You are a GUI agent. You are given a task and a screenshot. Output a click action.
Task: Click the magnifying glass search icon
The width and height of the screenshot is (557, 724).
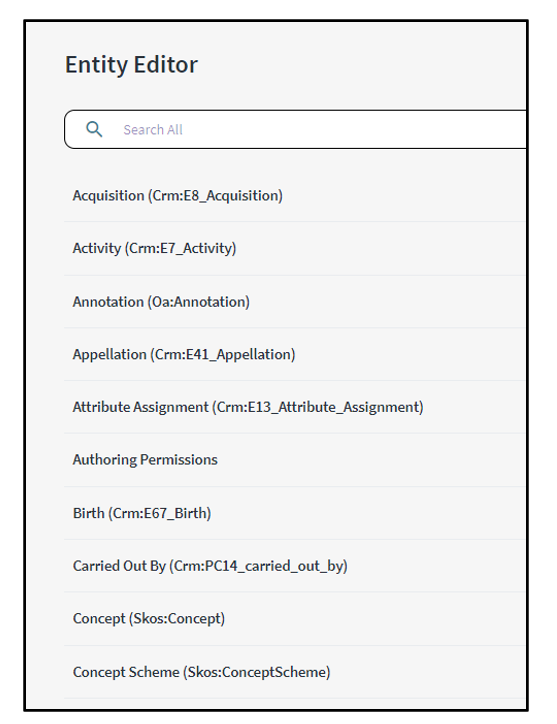[94, 129]
